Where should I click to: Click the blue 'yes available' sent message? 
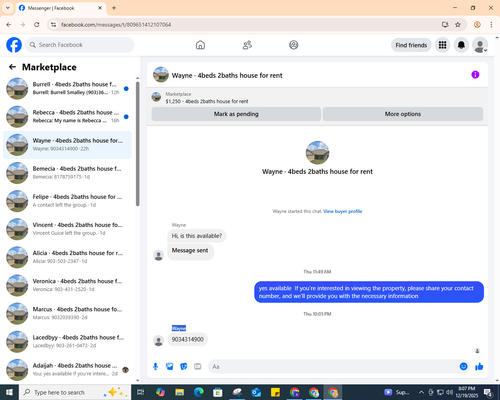point(369,292)
